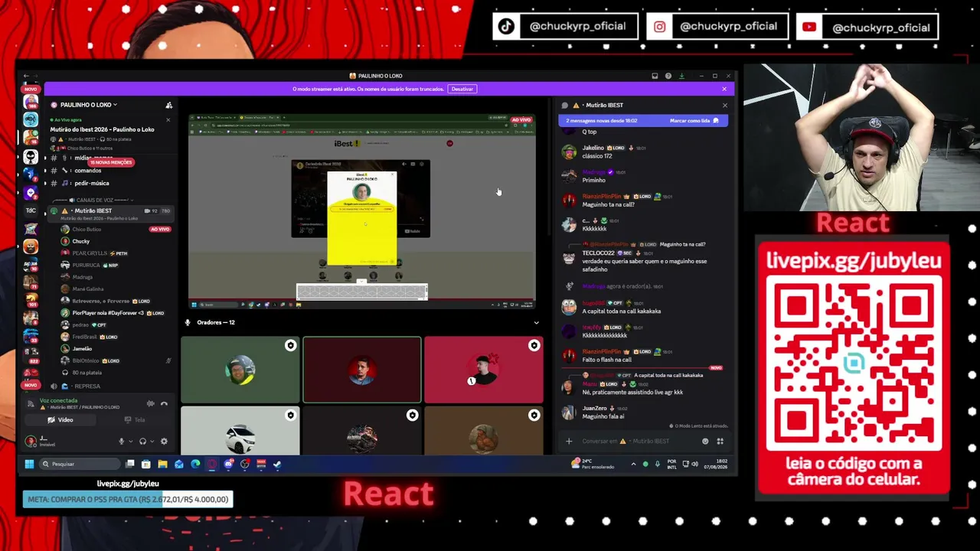The image size is (980, 551).
Task: Click the noise suppression waveform icon
Action: pyautogui.click(x=150, y=403)
